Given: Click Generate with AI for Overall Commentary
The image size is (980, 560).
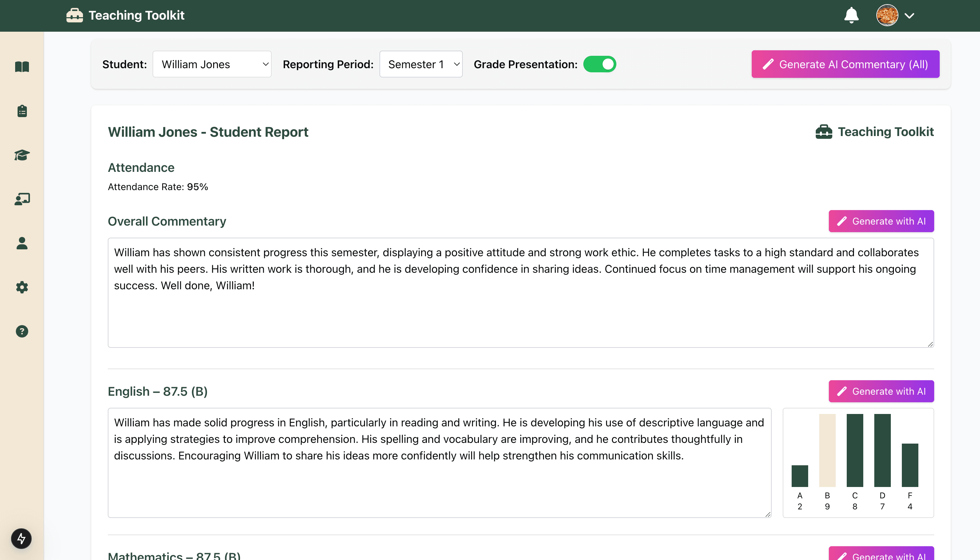Looking at the screenshot, I should pyautogui.click(x=881, y=221).
